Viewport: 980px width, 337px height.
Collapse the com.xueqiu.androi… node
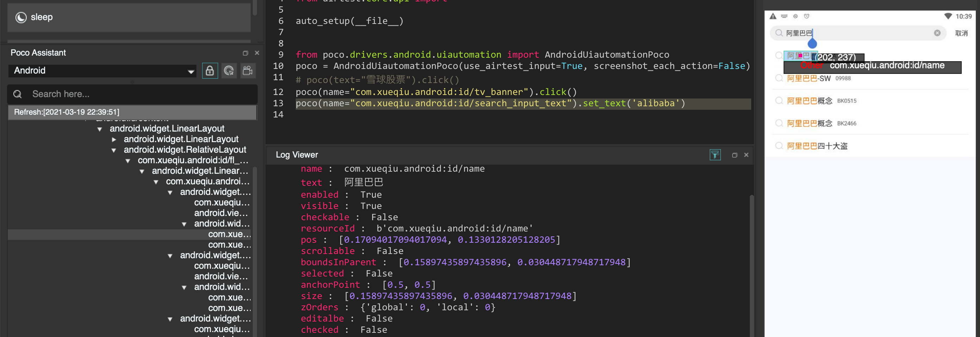[156, 182]
